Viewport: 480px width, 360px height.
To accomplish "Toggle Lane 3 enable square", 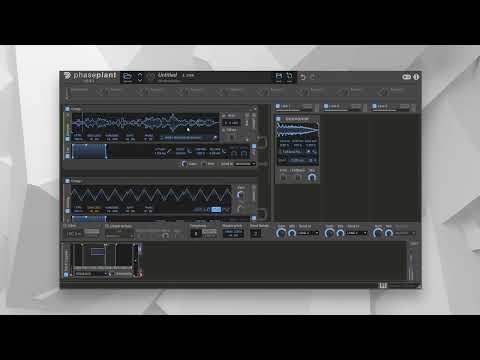I will click(374, 106).
